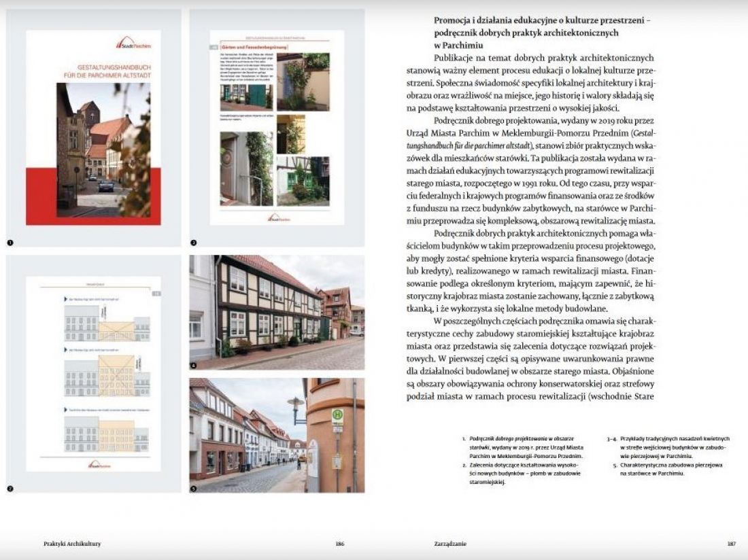Image resolution: width=748 pixels, height=560 pixels.
Task: Click caption 1 Podręcznik dobrego projektowania
Action: [523, 447]
